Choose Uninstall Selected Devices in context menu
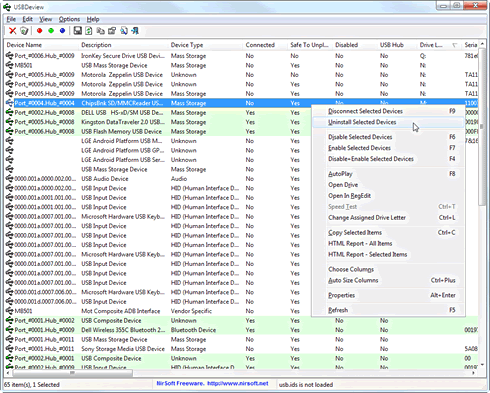Viewport: 490px width, 393px height. point(389,122)
